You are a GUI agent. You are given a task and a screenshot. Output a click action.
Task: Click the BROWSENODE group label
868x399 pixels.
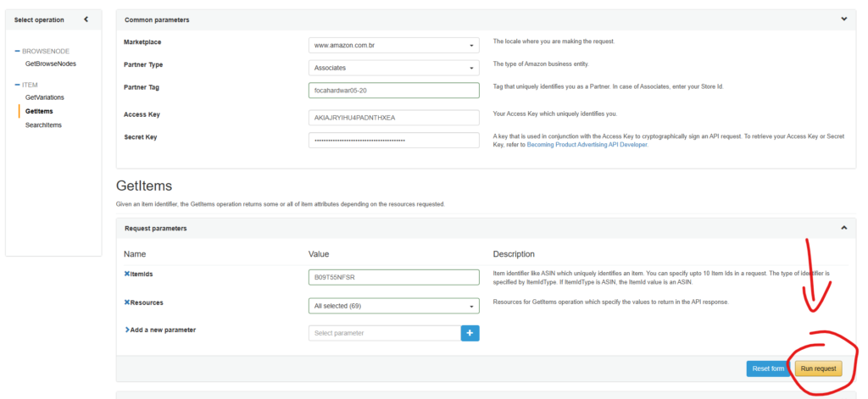click(46, 51)
